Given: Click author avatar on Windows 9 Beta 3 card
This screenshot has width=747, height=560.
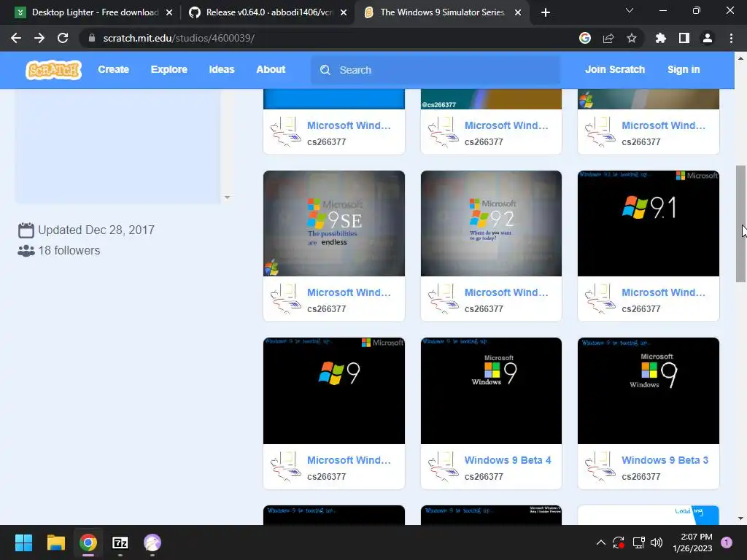Looking at the screenshot, I should 600,467.
